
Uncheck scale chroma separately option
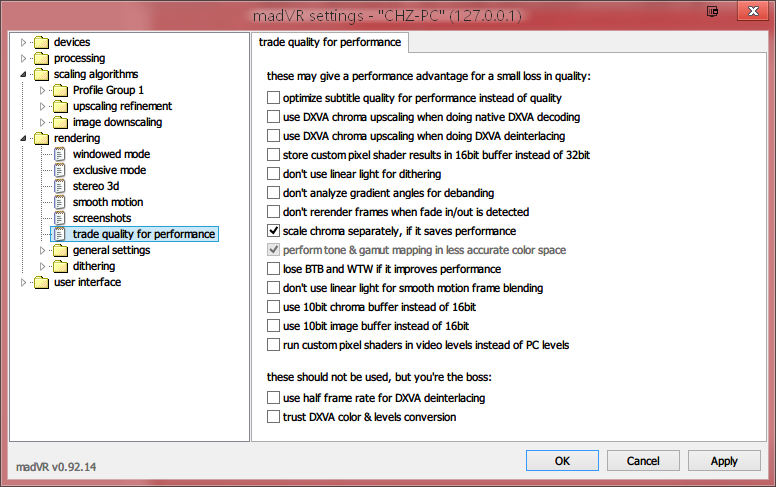click(x=273, y=231)
